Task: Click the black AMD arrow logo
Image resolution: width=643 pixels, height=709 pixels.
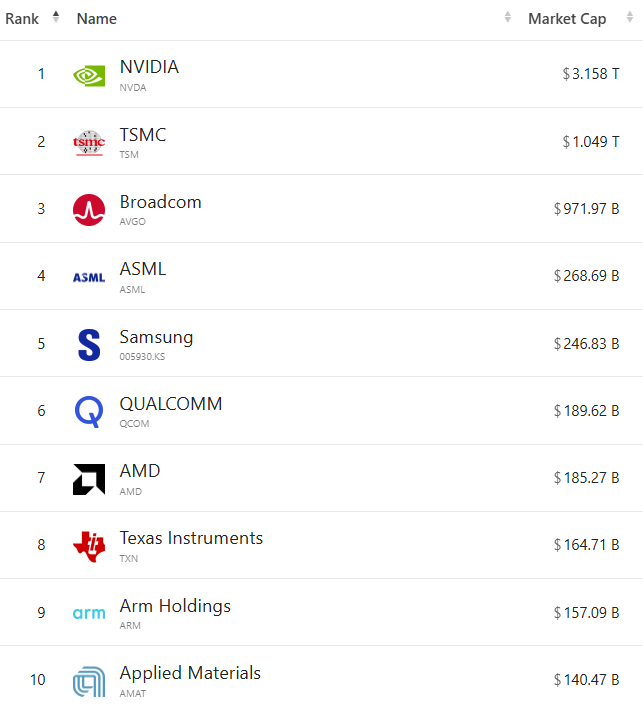Action: click(89, 479)
